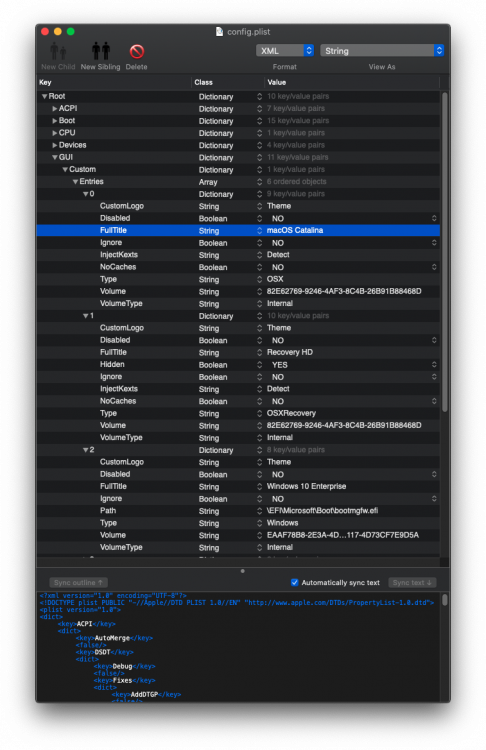
Task: Click the XML text pane scrollbar
Action: tap(444, 600)
